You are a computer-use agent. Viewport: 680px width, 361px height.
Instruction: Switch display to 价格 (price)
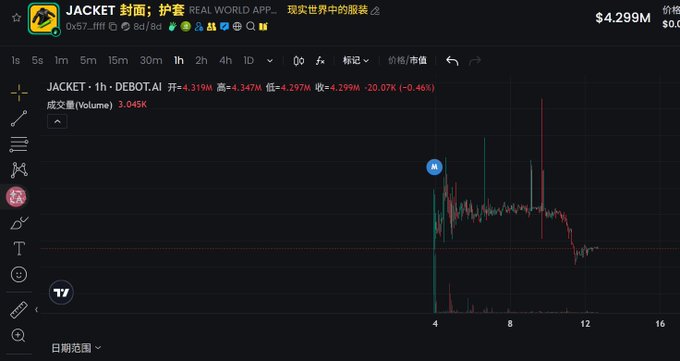[x=396, y=61]
